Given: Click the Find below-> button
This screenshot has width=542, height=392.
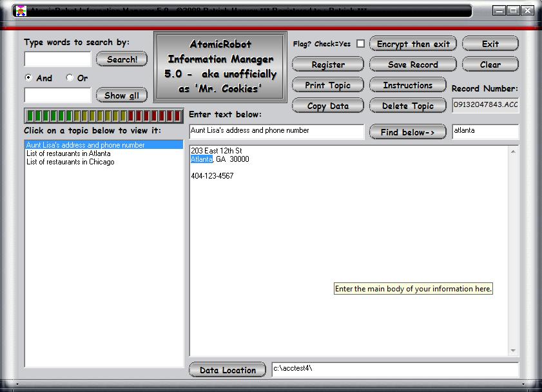Looking at the screenshot, I should pos(407,132).
